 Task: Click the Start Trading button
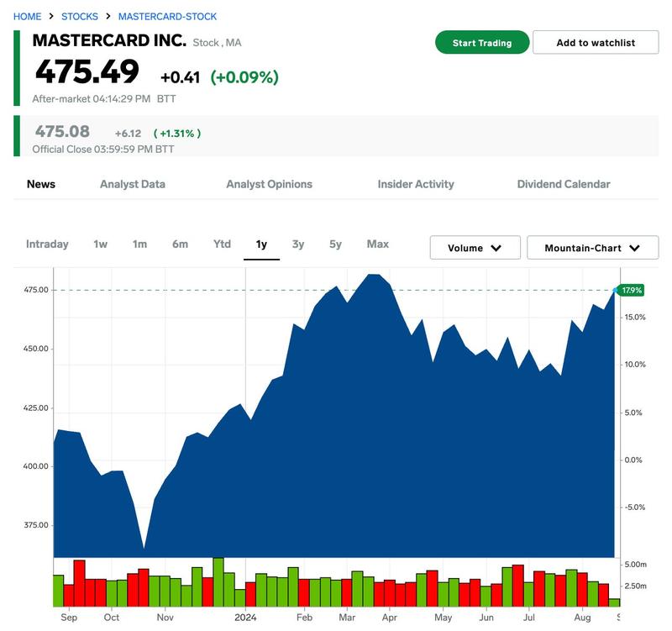point(482,43)
